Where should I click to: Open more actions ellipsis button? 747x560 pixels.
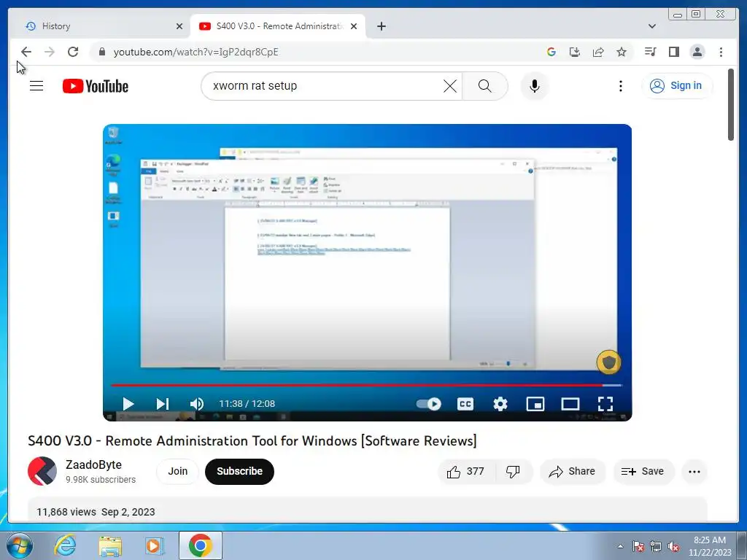694,472
